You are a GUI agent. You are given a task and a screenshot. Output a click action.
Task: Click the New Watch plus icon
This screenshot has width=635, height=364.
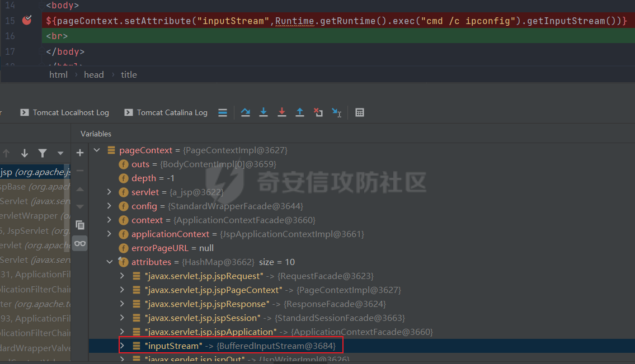click(x=80, y=153)
